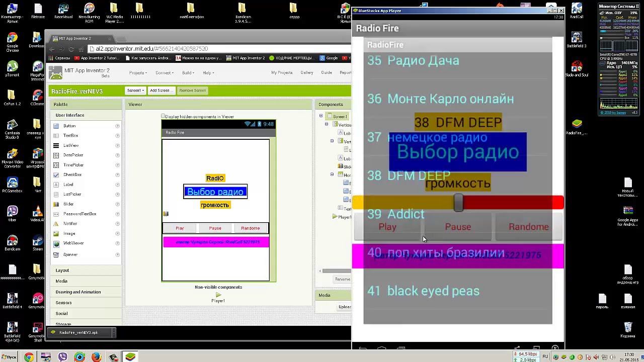Viewport: 644px width, 362px height.
Task: Click the Upload button in Media panel
Action: 345,307
